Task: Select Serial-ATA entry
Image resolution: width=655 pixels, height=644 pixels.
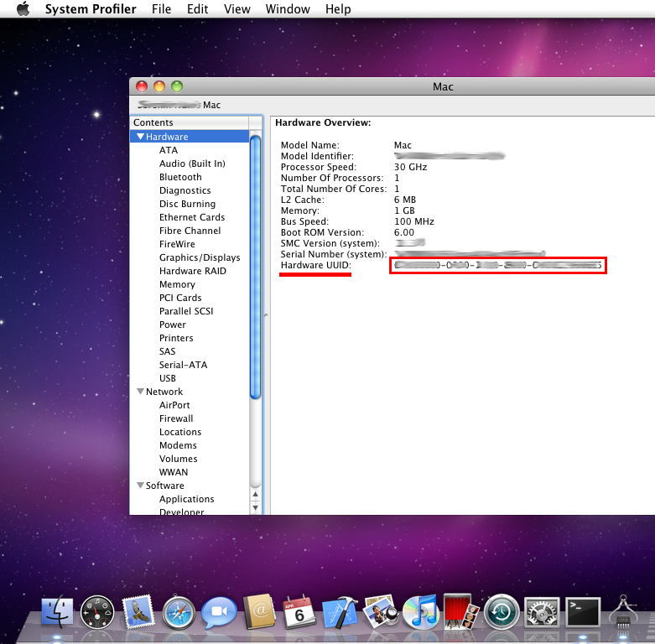Action: click(x=183, y=365)
